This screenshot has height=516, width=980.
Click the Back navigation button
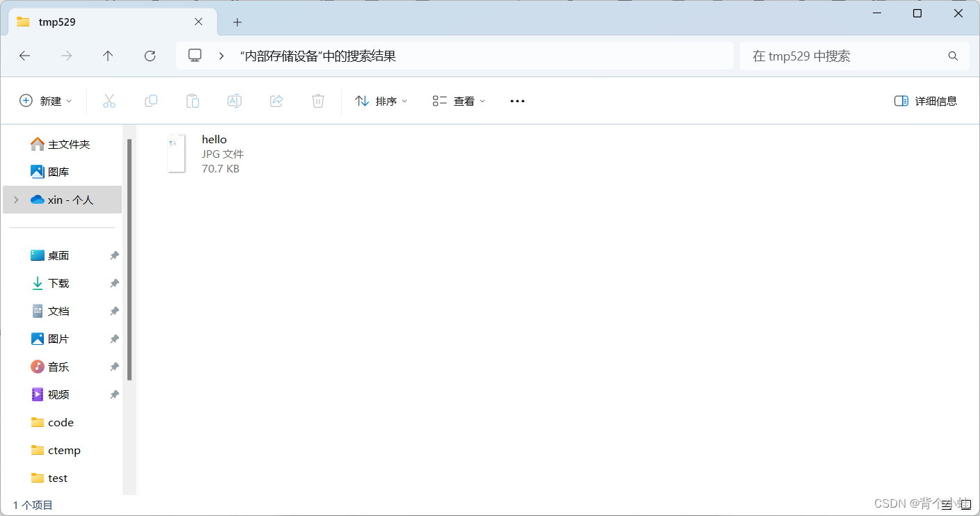[24, 56]
